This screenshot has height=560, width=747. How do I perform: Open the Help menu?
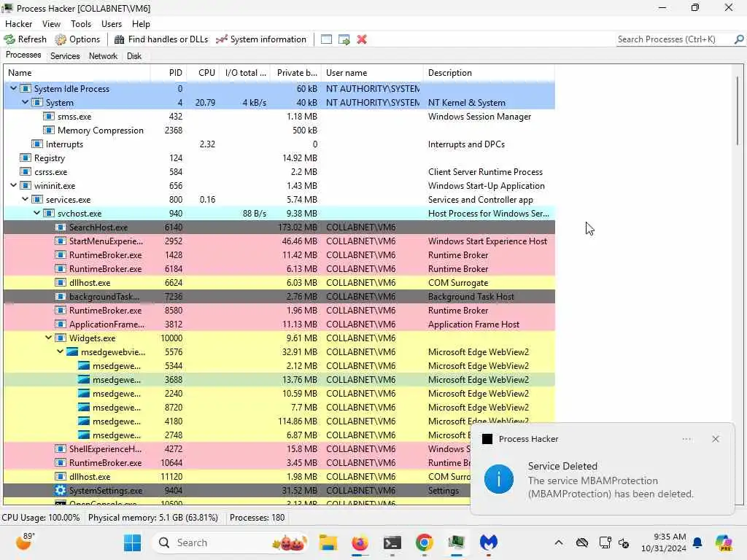point(141,24)
